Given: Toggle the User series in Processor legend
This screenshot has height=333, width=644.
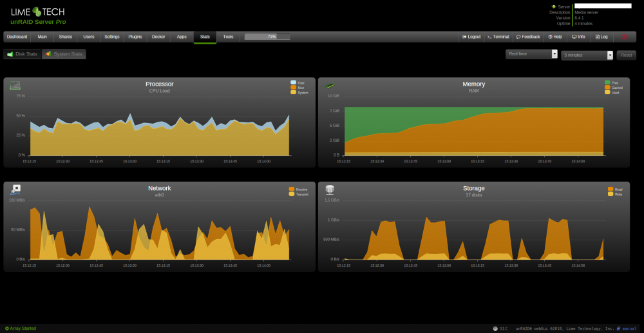Looking at the screenshot, I should click(x=298, y=82).
